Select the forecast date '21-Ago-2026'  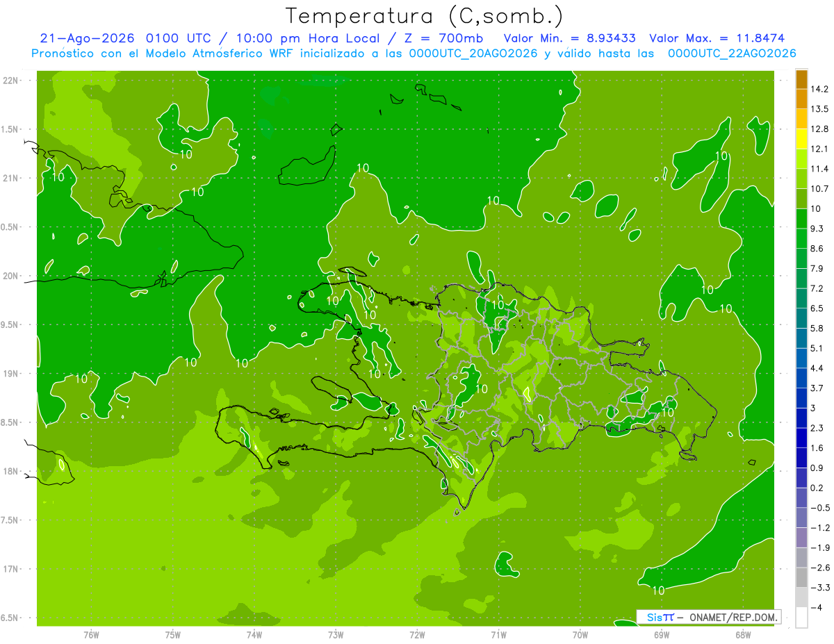[x=88, y=38]
